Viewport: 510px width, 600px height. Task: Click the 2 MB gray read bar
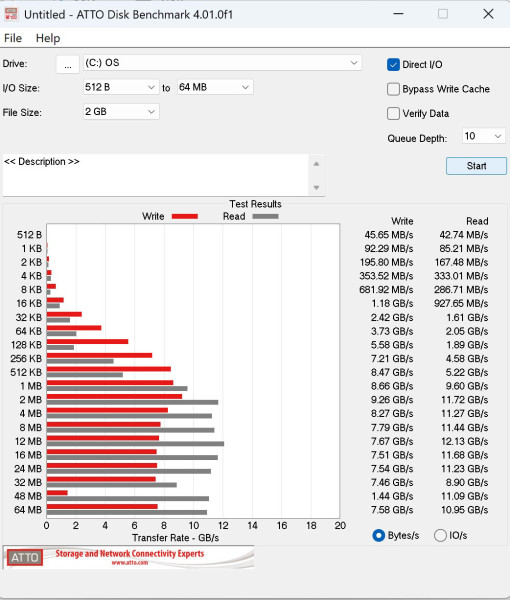132,402
